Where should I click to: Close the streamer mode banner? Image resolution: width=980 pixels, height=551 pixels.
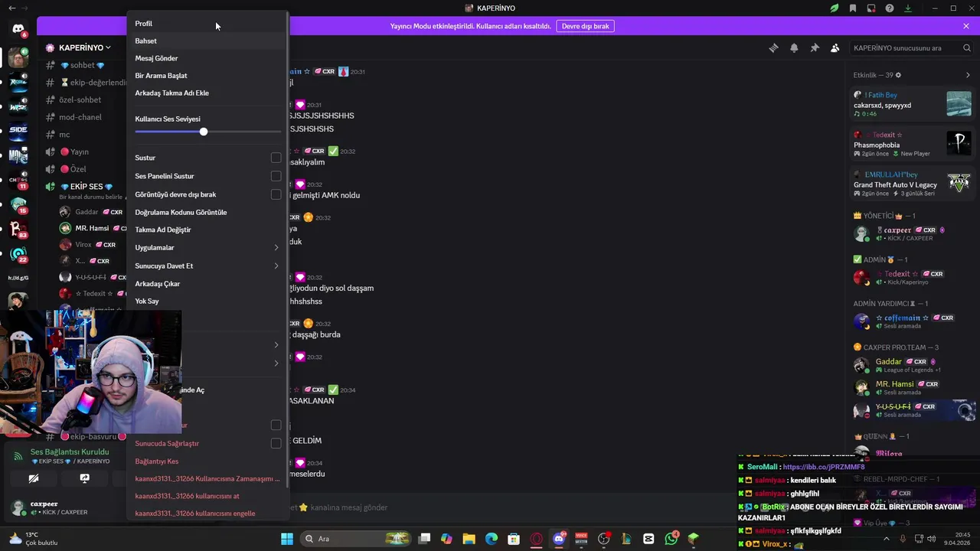966,26
